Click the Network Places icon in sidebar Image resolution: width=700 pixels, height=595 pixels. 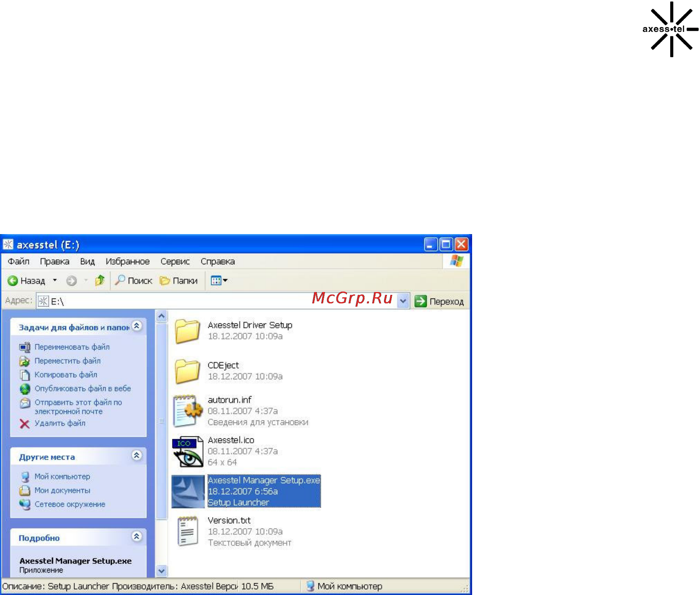click(25, 504)
